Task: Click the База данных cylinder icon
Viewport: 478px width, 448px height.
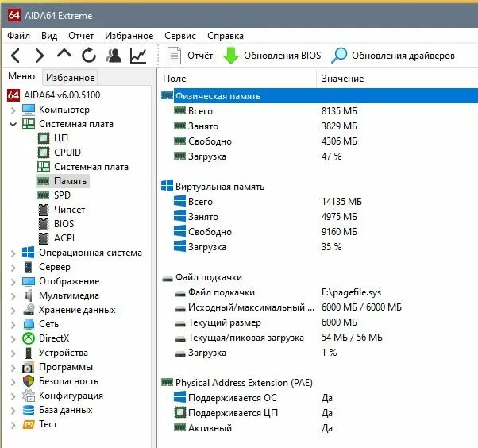Action: tap(29, 410)
